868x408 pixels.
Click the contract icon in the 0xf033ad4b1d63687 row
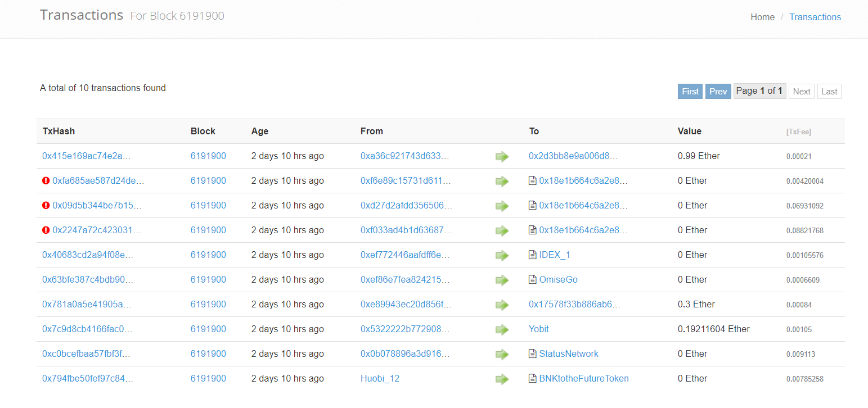[533, 230]
